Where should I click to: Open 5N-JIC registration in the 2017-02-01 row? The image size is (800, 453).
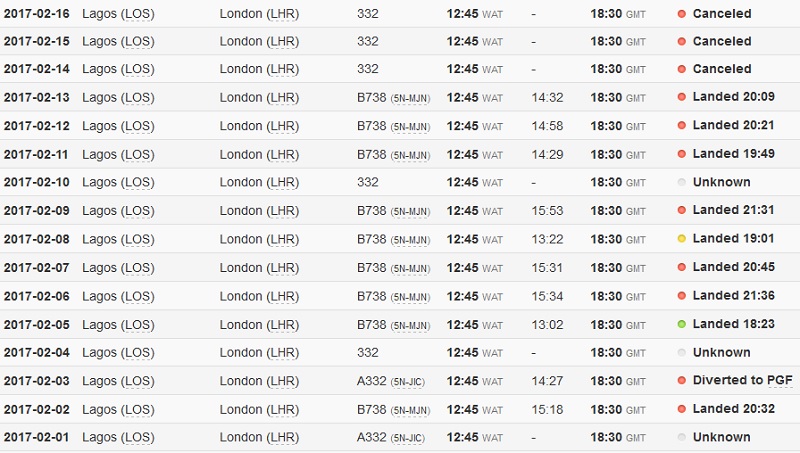[407, 438]
